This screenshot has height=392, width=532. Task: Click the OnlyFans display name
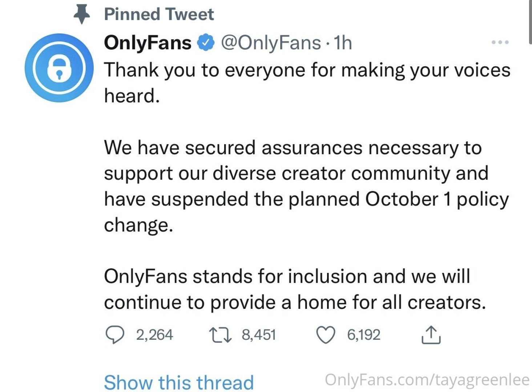click(x=148, y=43)
